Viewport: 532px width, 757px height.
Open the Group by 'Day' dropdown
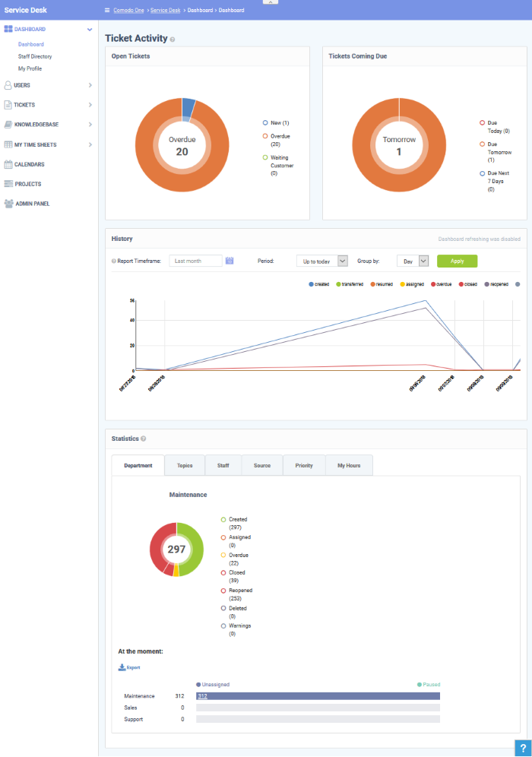(412, 261)
